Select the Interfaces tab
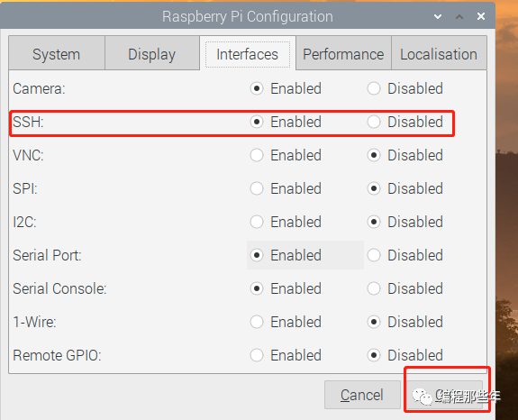 (248, 54)
